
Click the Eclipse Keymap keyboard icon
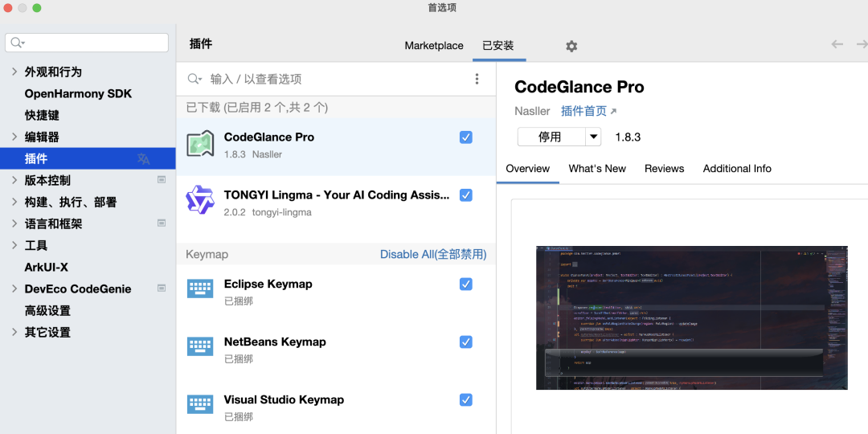pos(200,289)
